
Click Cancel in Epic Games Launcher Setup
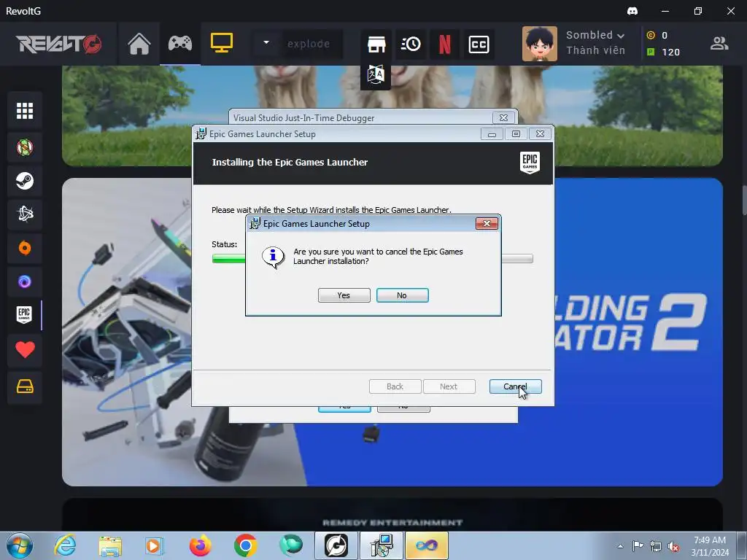(516, 386)
